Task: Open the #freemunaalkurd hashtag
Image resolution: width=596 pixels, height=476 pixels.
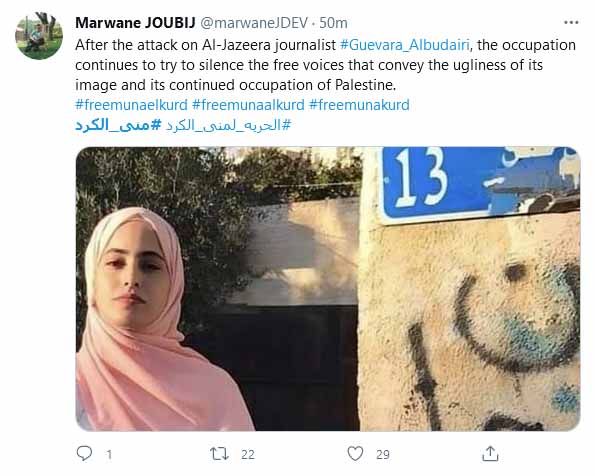Action: point(249,105)
